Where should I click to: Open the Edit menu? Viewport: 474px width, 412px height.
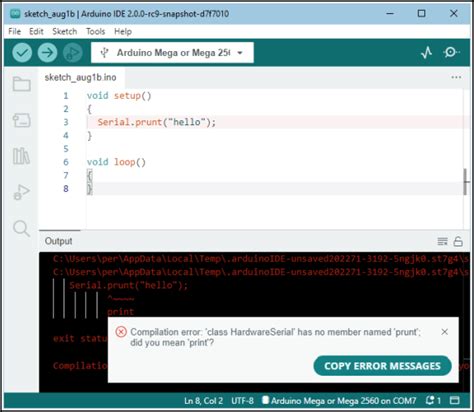[36, 32]
